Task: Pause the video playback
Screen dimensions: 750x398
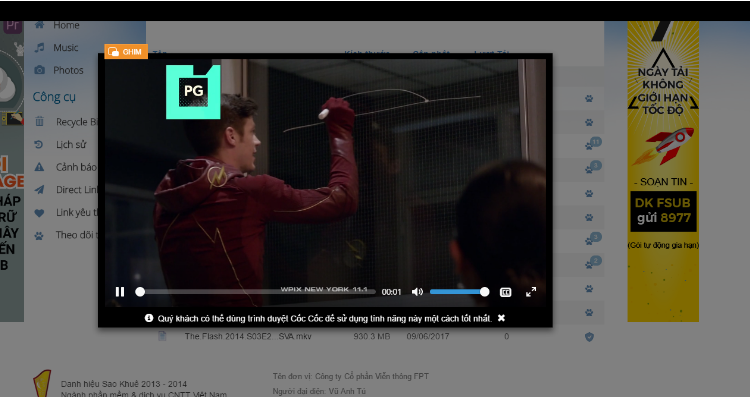Action: point(120,292)
